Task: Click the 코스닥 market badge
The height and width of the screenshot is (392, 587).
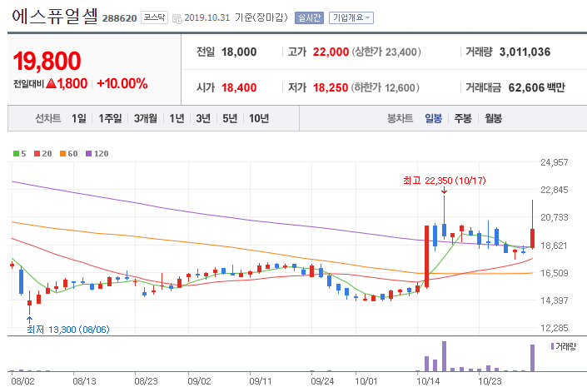Action: 154,17
